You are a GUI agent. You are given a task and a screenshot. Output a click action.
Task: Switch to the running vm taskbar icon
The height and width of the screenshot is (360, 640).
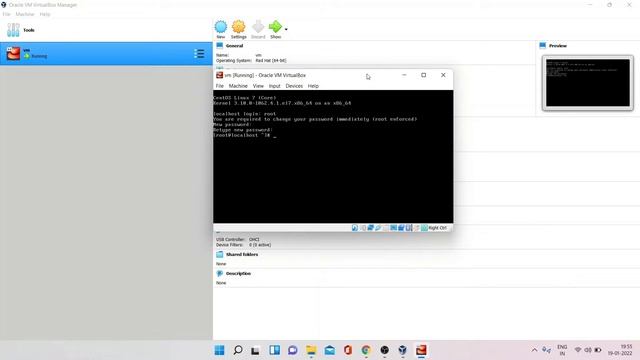click(421, 350)
